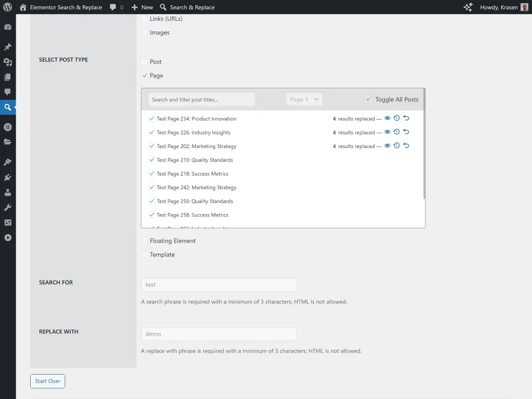The height and width of the screenshot is (399, 532).
Task: Open the Dashboard icon in admin sidebar
Action: (x=8, y=26)
